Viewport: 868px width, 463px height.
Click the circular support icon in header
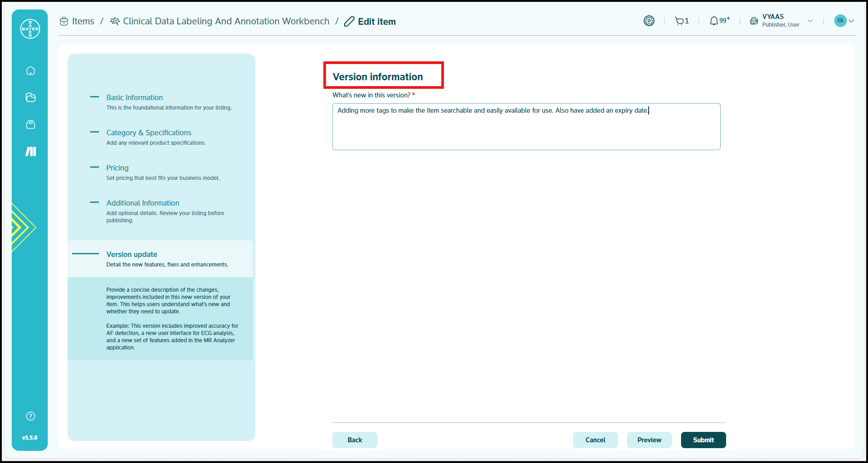click(649, 21)
